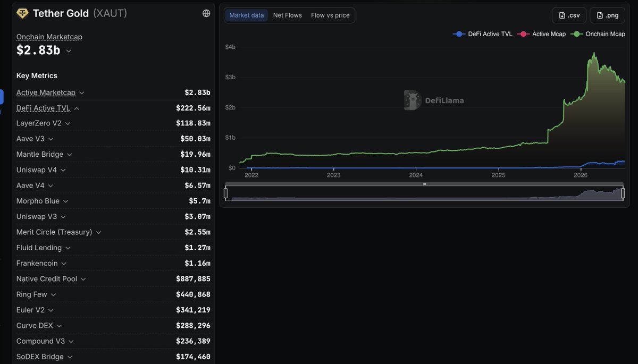Expand Compound V3 row chevron
638x364 pixels.
coord(70,341)
